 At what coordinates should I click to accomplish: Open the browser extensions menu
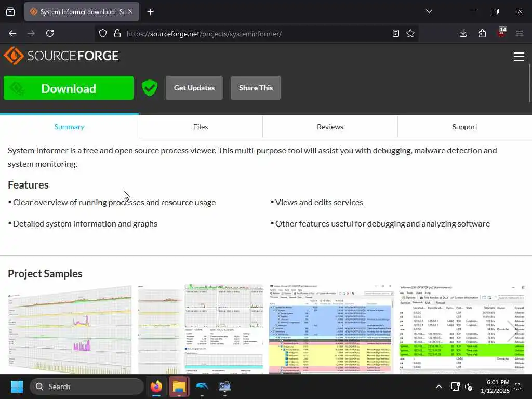(482, 33)
